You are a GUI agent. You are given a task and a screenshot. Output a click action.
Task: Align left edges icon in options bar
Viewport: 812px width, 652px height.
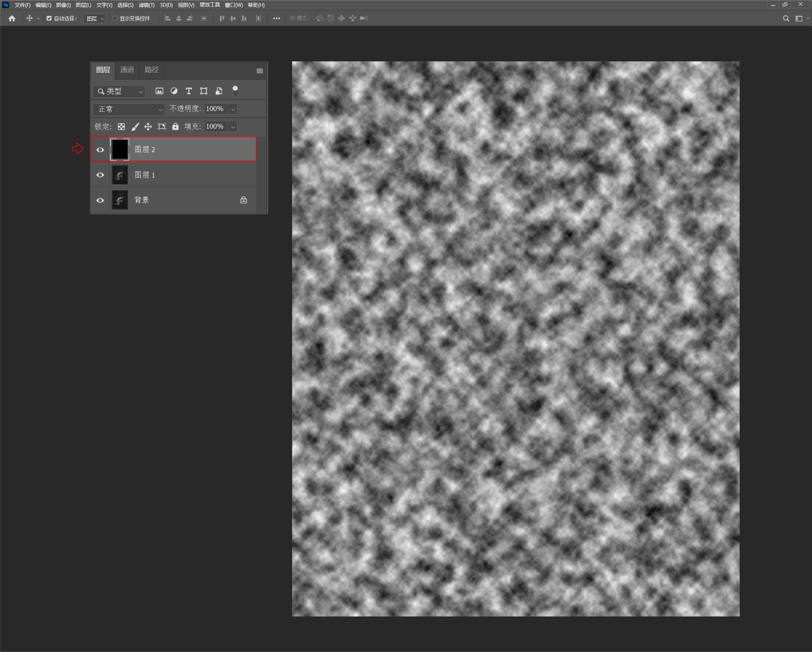[x=168, y=18]
